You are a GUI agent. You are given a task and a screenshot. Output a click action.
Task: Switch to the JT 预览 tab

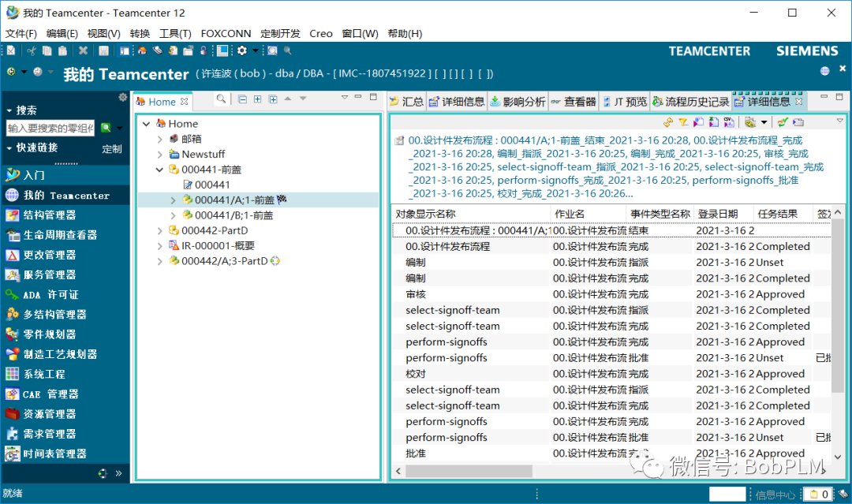(626, 102)
